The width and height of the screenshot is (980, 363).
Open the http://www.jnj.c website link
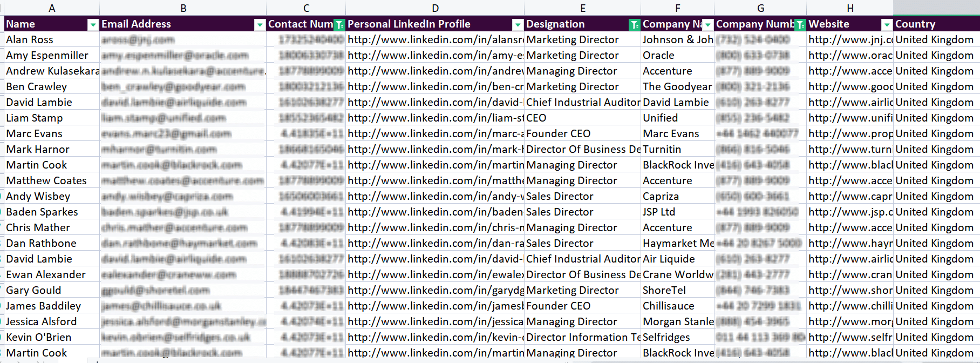coord(850,39)
